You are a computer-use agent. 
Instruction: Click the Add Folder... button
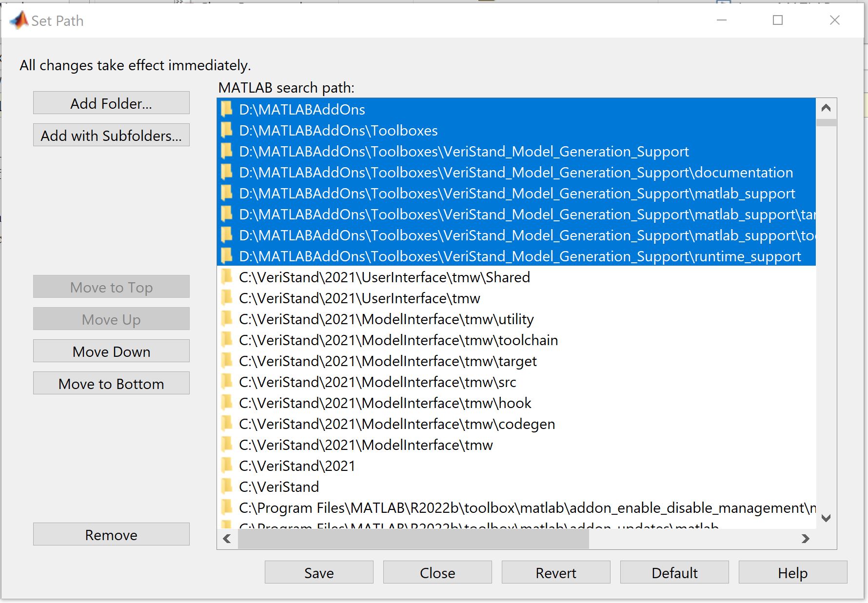click(111, 103)
